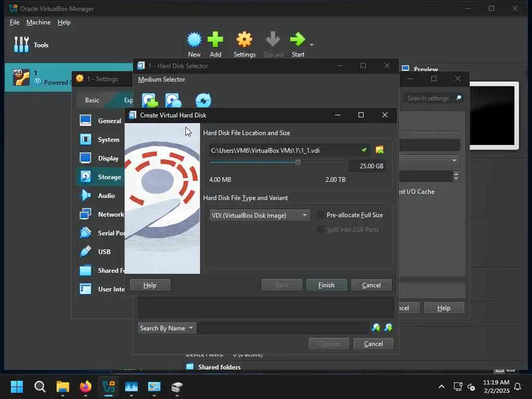The width and height of the screenshot is (532, 399).
Task: Open the USB settings category
Action: coord(100,251)
